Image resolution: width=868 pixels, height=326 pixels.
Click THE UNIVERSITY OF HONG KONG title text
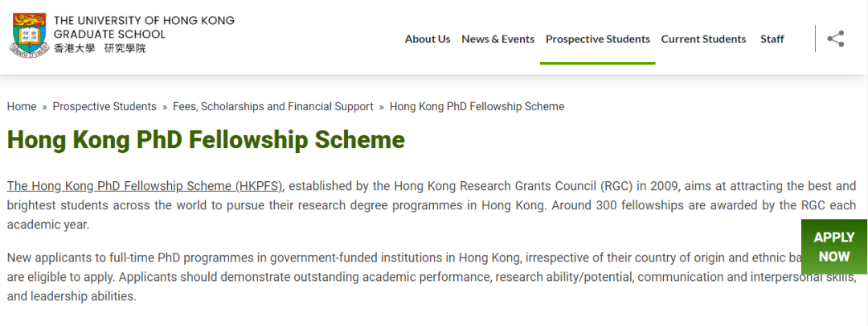click(144, 20)
